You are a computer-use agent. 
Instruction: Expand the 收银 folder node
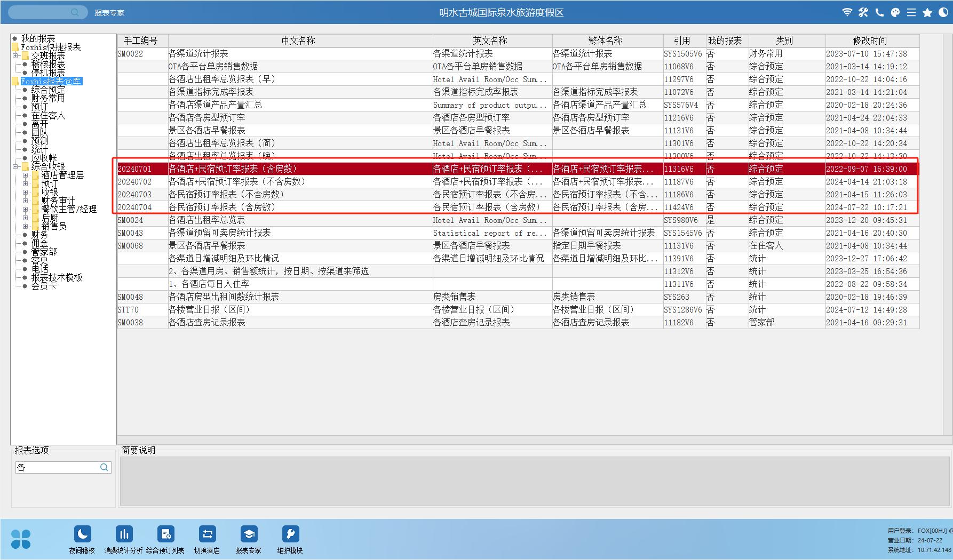(x=25, y=192)
